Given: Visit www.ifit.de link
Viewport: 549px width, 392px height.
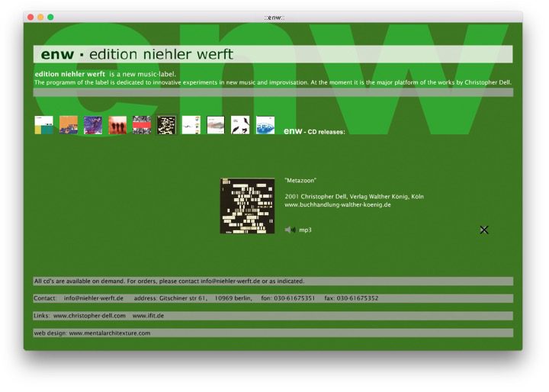Looking at the screenshot, I should pos(148,316).
